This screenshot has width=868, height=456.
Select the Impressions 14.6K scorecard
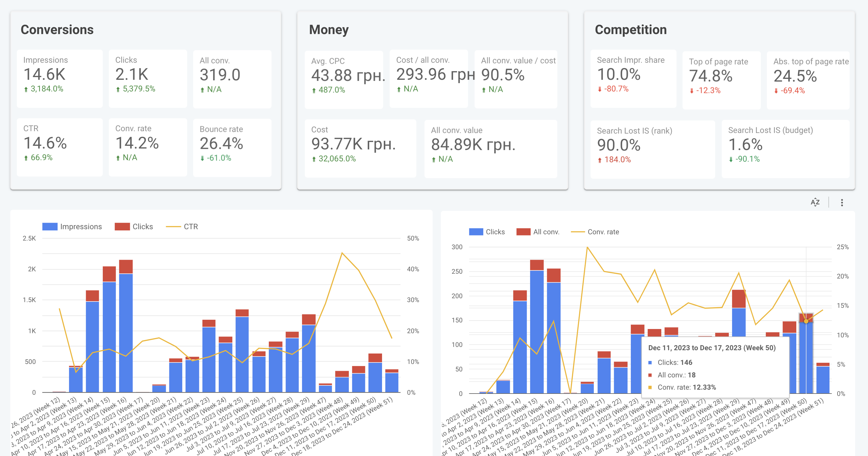click(x=60, y=79)
